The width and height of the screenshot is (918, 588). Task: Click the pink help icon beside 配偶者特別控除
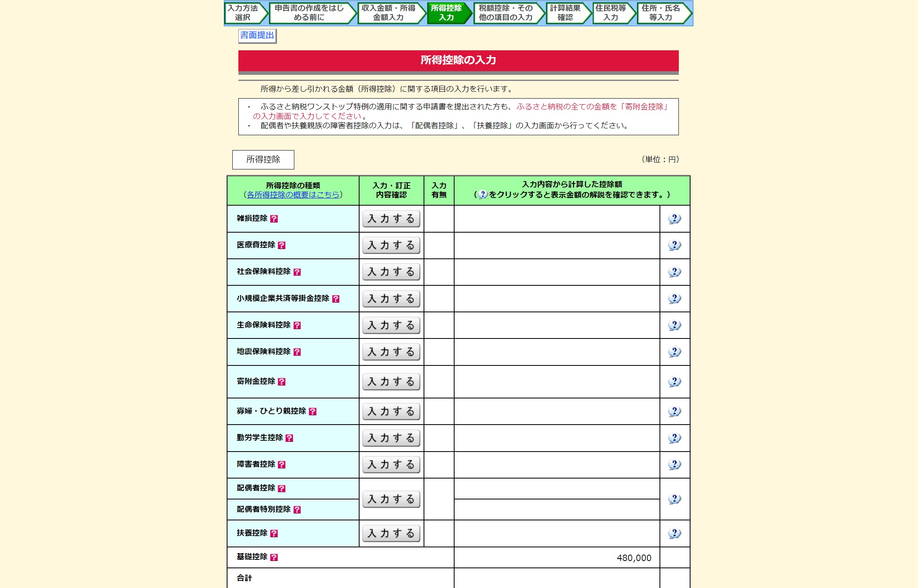coord(297,510)
